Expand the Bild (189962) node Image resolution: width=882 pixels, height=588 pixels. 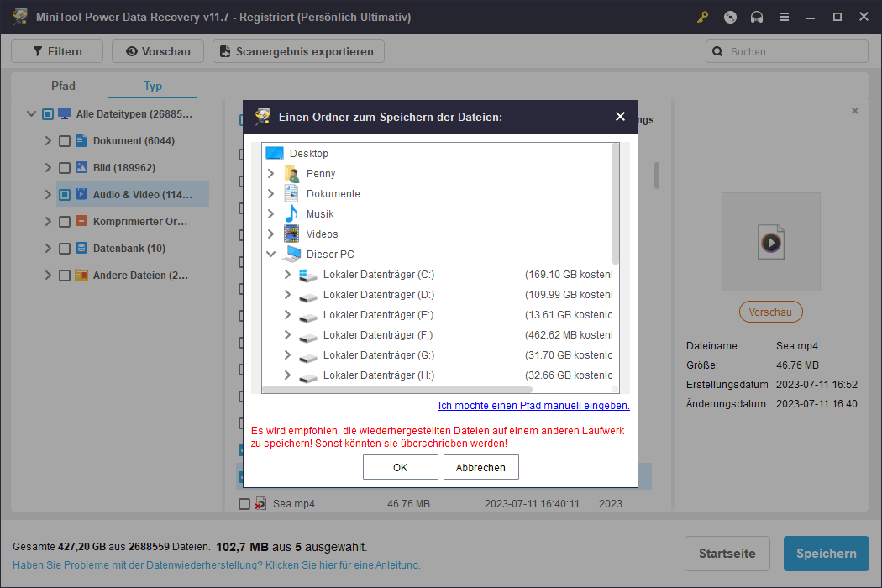(48, 168)
